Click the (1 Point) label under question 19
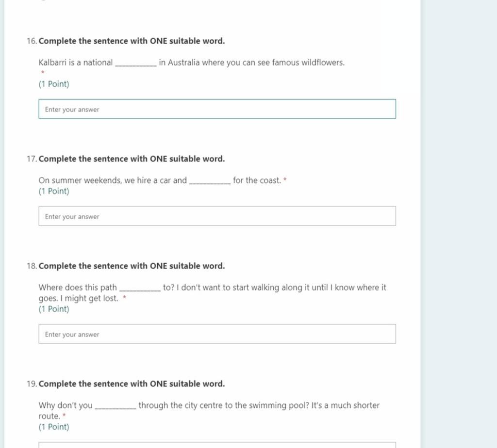Viewport: 497px width, 448px height. [x=54, y=427]
